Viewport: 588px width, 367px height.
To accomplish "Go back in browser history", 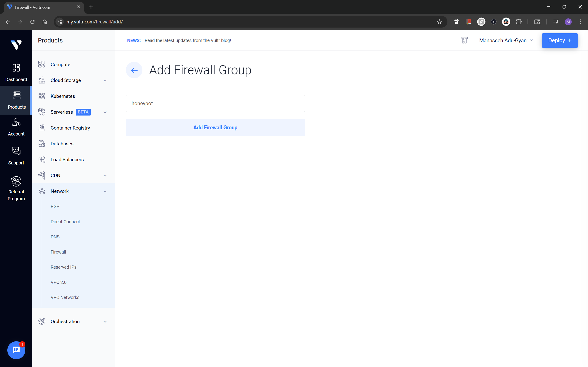I will coord(8,22).
